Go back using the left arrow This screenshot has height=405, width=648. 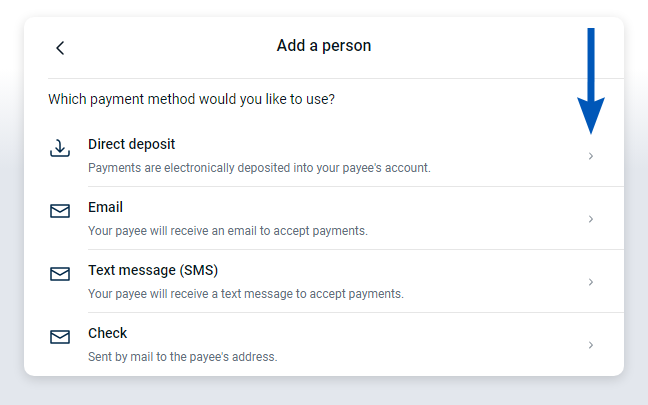tap(60, 48)
